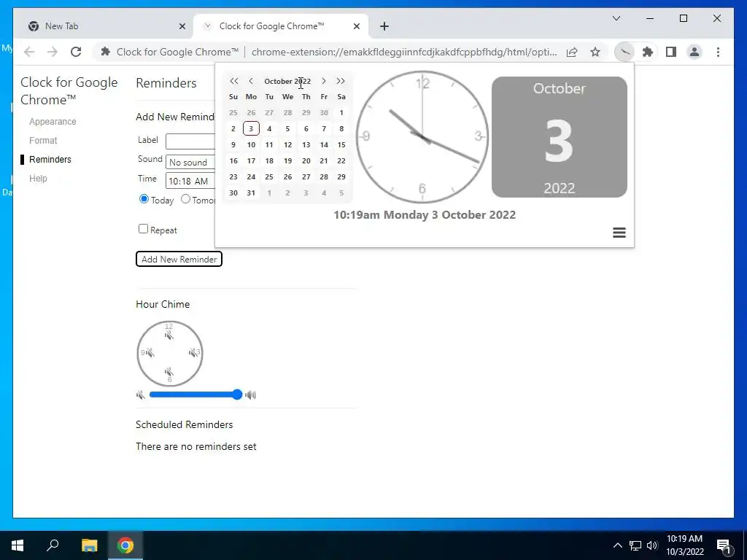Click the October 2022 calendar header
Image resolution: width=747 pixels, height=560 pixels.
coord(287,82)
